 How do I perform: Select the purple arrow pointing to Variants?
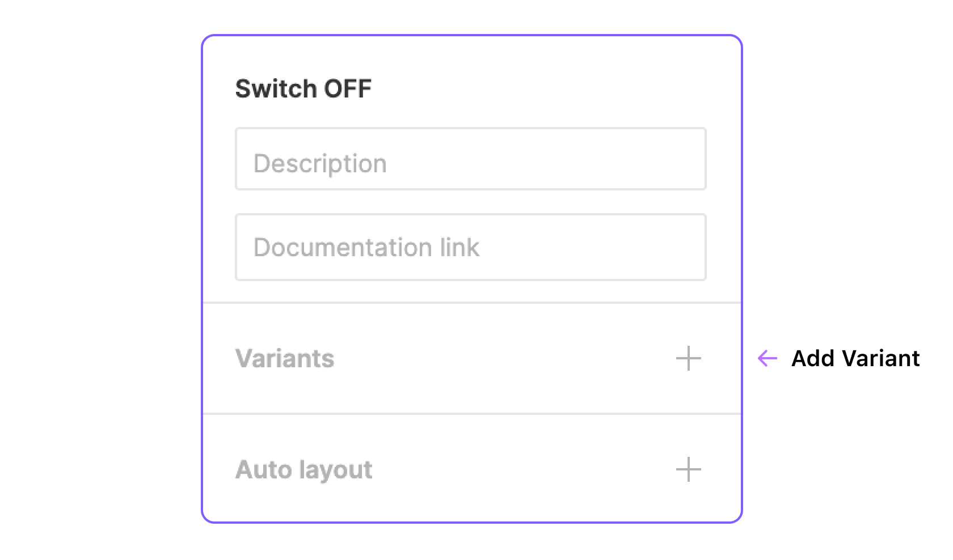767,358
